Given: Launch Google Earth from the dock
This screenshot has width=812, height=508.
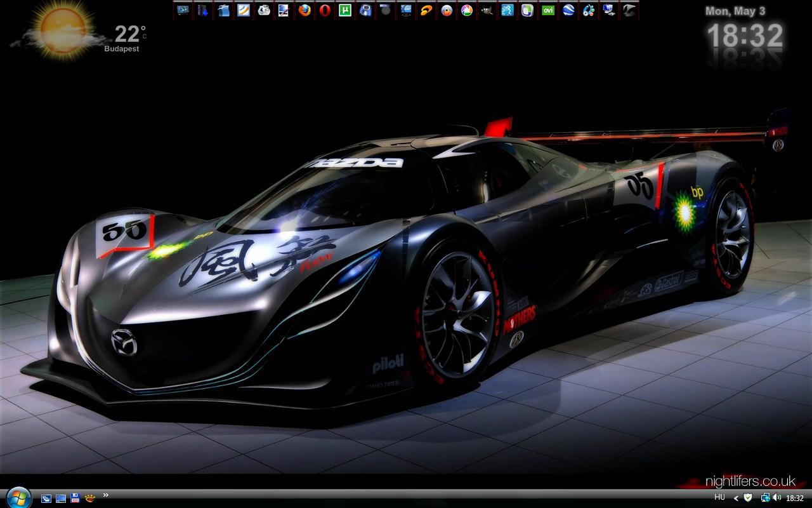Looking at the screenshot, I should [x=568, y=10].
